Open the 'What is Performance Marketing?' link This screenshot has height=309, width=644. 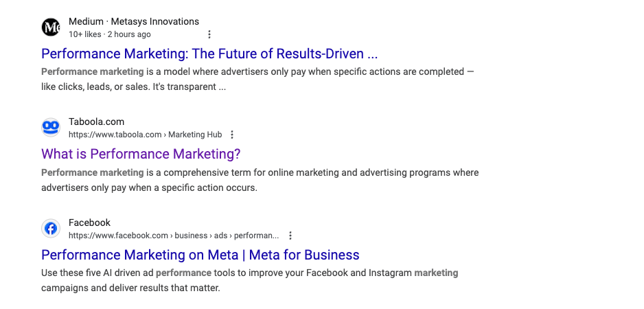(x=141, y=154)
